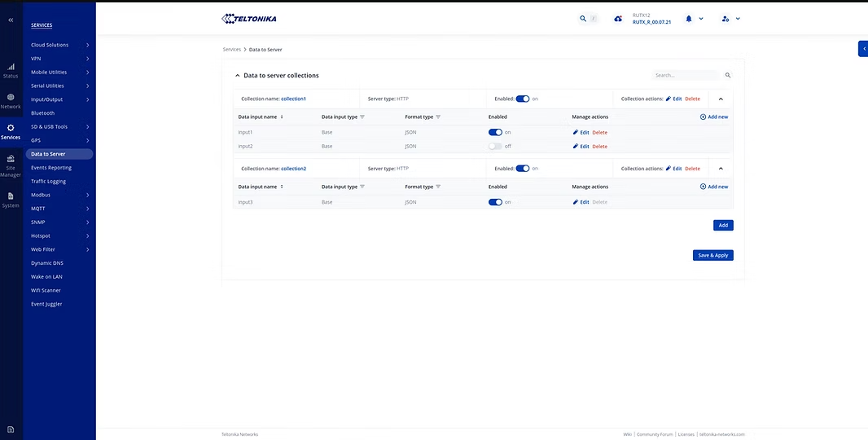Click the search magnifier in top header
This screenshot has width=868, height=440.
pyautogui.click(x=582, y=19)
